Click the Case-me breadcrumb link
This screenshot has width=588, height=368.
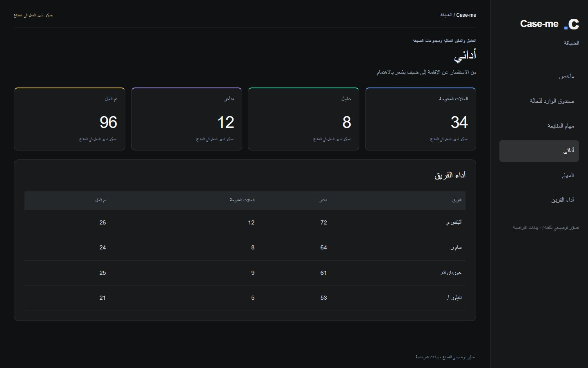466,15
